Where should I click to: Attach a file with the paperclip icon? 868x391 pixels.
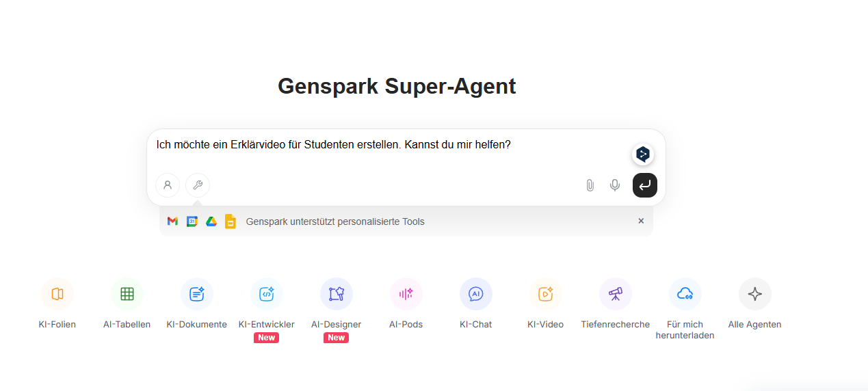coord(590,185)
